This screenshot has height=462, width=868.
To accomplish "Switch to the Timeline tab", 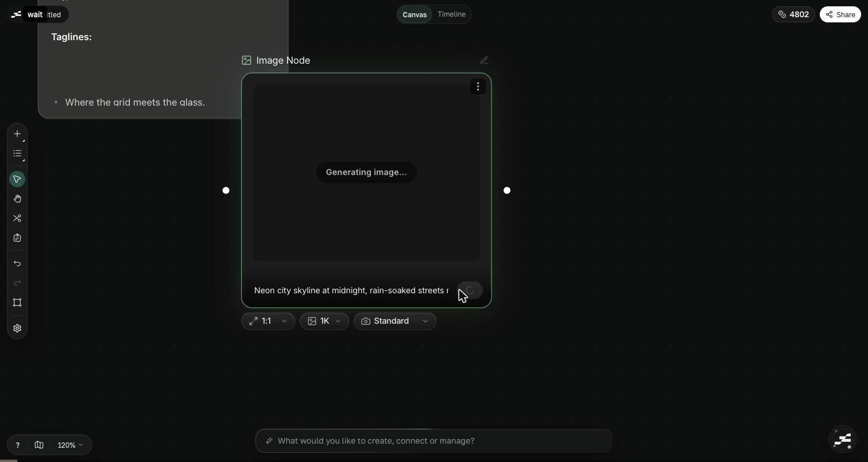I will tap(451, 14).
